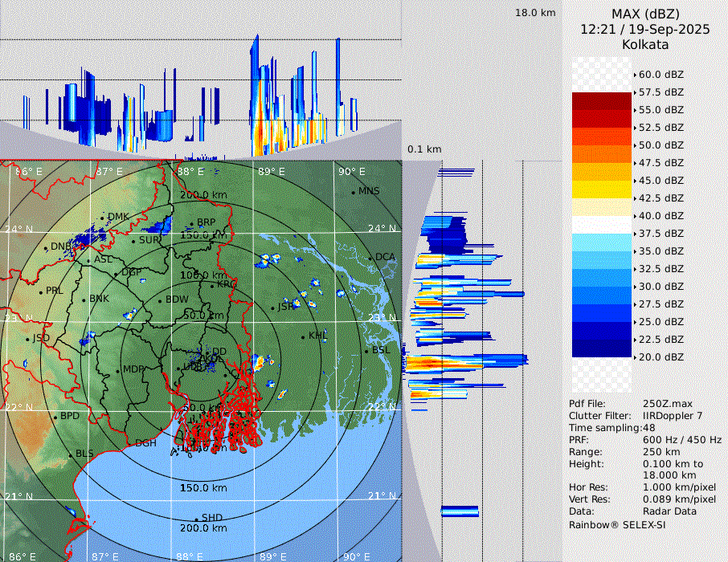
Task: Select the yellow 42.5 dBZ legend color
Action: click(x=602, y=189)
